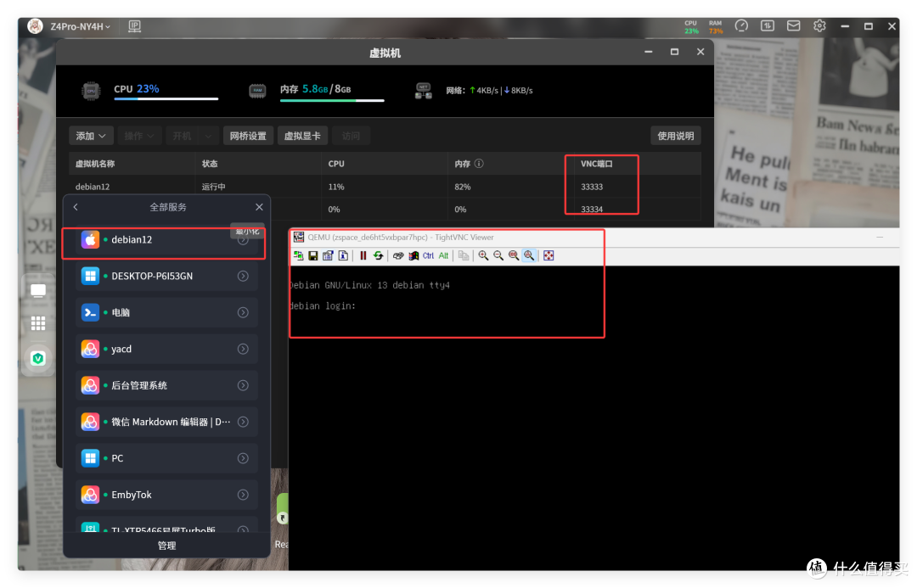Toggle the Ctrl key in TightVNC toolbar
Screen dimensions: 917x588
[x=428, y=255]
